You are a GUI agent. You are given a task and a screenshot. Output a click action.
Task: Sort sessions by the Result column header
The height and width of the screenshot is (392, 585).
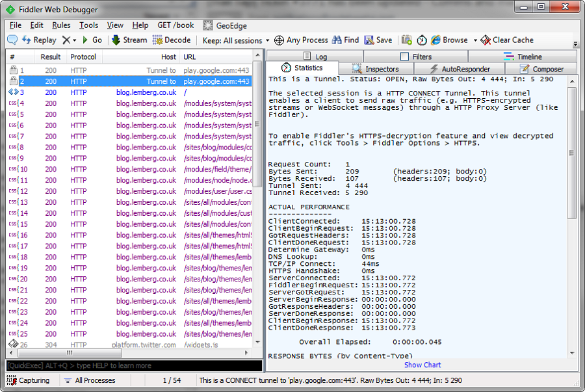(x=50, y=57)
